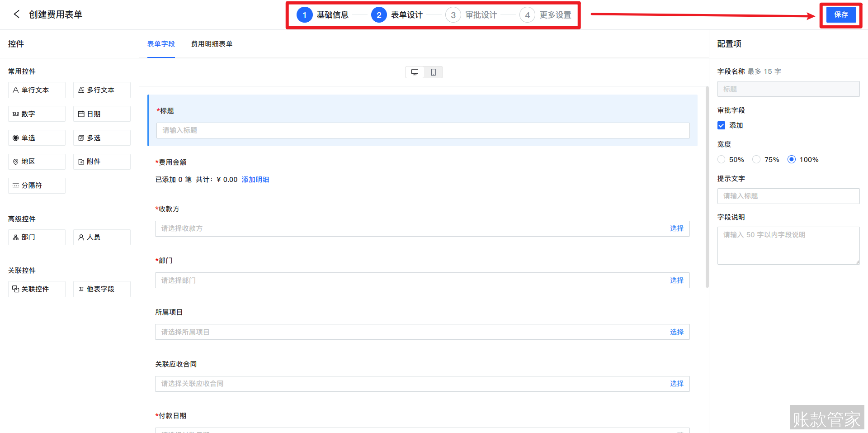This screenshot has width=868, height=433.
Task: Go to step 3 审批设计
Action: point(472,15)
